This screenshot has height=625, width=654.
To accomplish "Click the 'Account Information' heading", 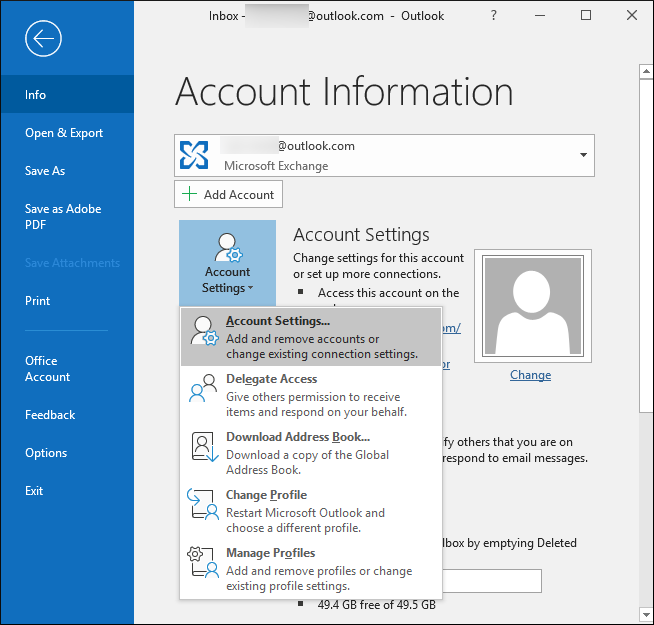I will pos(344,92).
